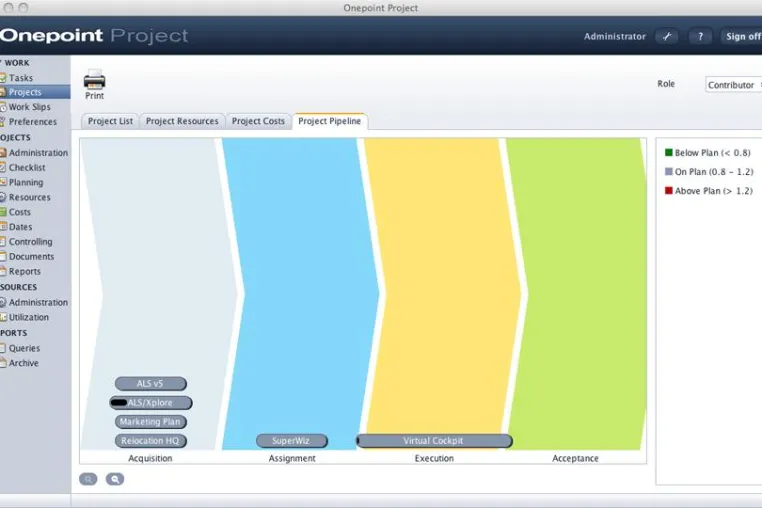Click the Reports sidebar icon
This screenshot has height=508, width=762.
pyautogui.click(x=3, y=271)
